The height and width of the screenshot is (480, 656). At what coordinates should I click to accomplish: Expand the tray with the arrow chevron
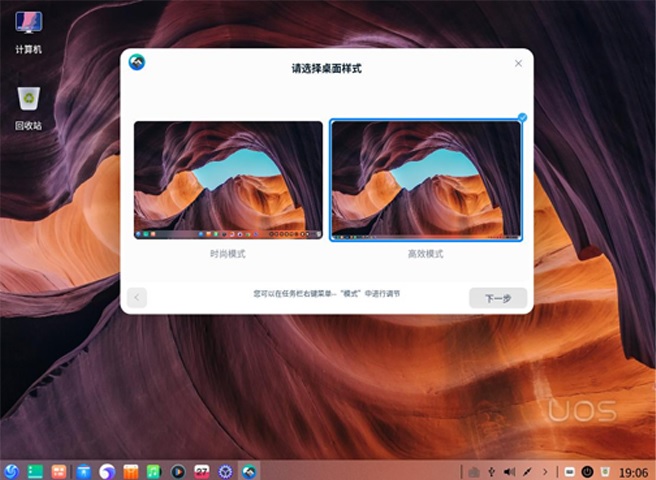[545, 472]
